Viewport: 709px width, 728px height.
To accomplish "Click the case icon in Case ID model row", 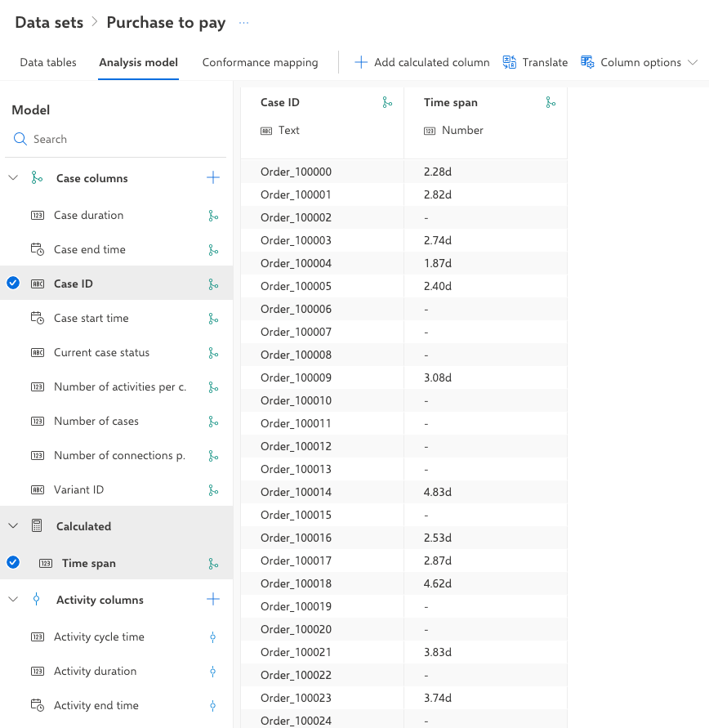I will coord(213,284).
